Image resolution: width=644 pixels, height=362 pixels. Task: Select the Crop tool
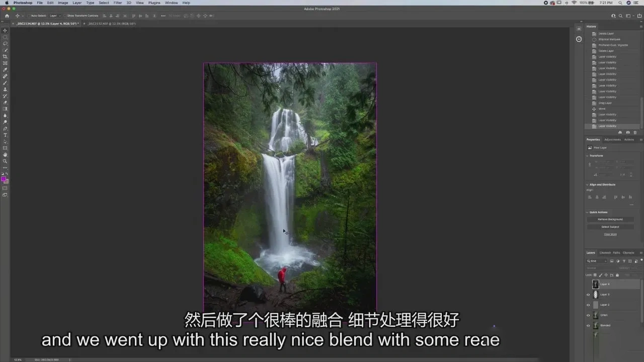pos(5,57)
